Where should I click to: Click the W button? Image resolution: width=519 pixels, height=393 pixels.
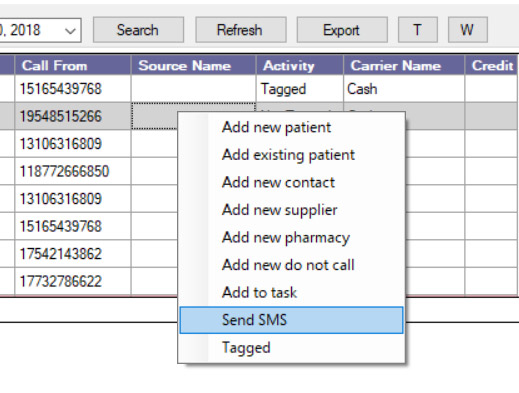pos(468,30)
